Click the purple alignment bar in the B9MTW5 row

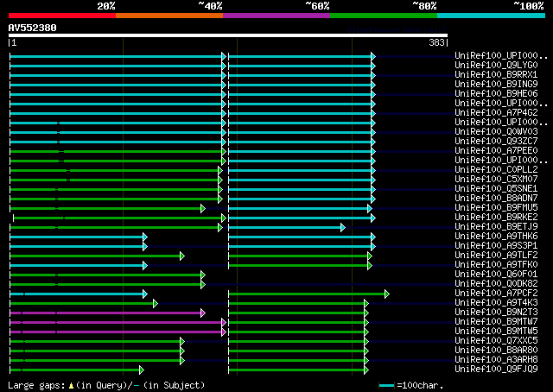116,332
